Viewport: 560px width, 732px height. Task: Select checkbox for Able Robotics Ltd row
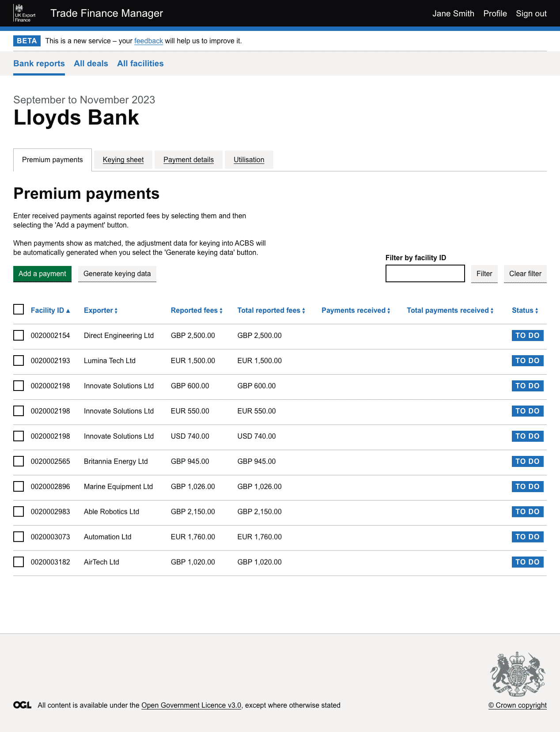point(19,512)
